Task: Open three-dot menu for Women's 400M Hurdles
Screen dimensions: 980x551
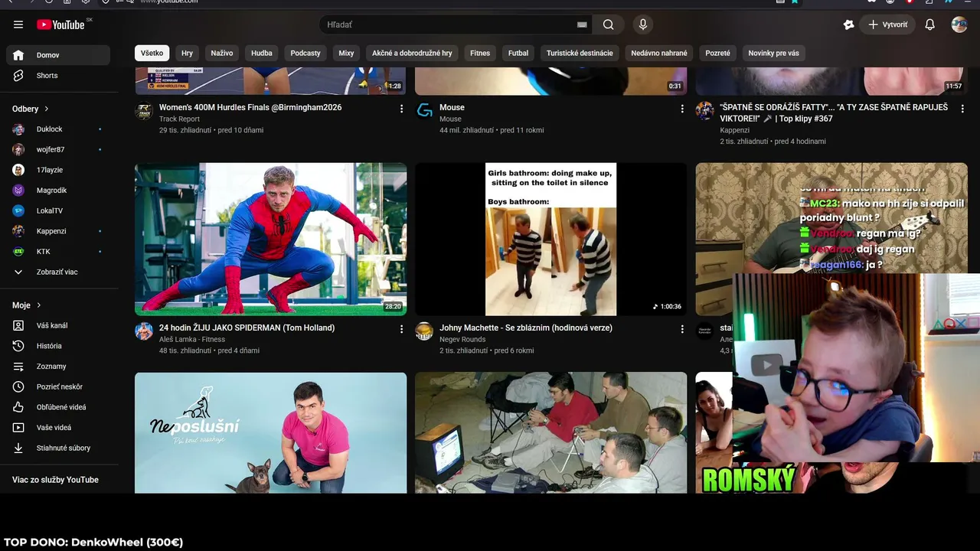Action: click(x=401, y=109)
